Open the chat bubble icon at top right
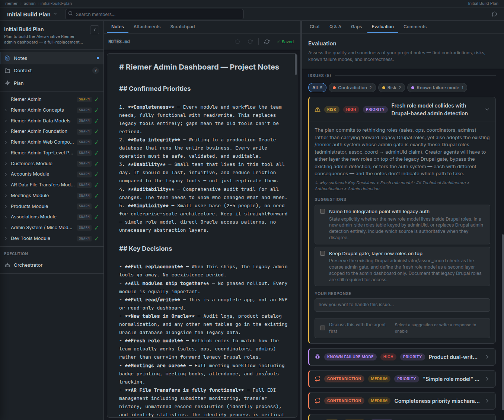504x420 pixels. click(494, 14)
